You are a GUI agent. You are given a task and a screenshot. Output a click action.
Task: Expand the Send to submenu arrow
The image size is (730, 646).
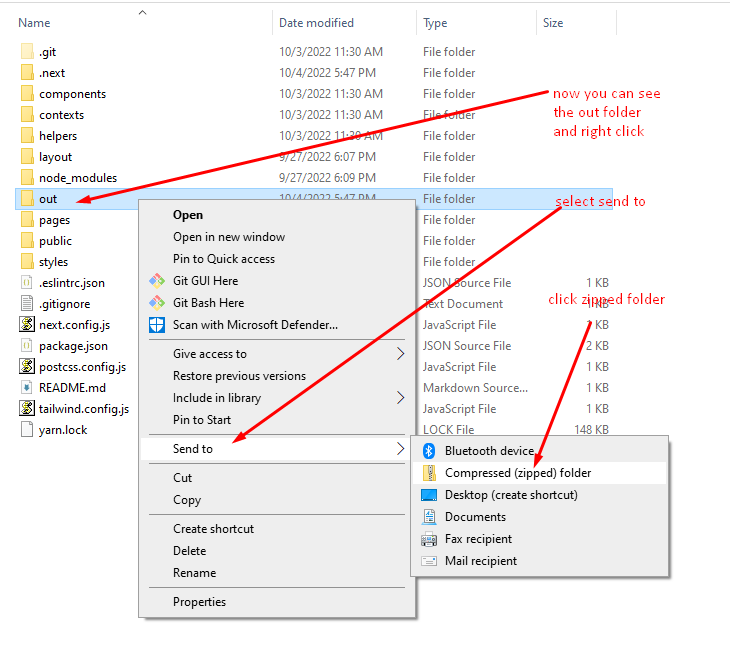point(400,449)
